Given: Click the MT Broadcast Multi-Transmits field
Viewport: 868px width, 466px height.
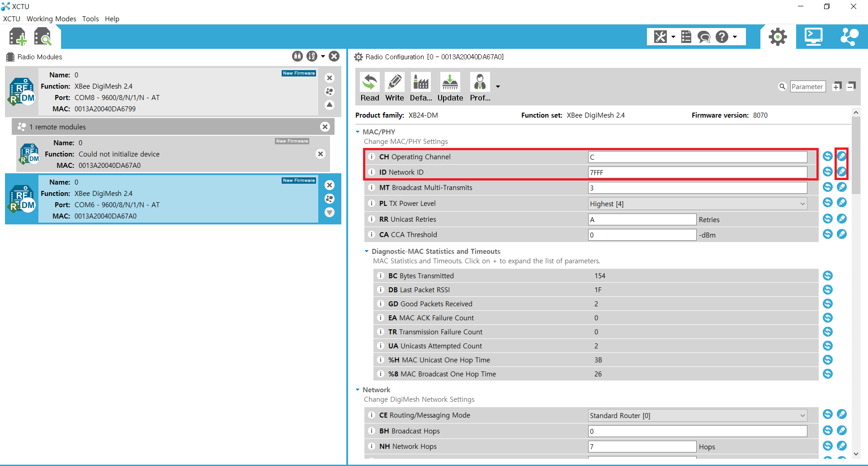Looking at the screenshot, I should [698, 188].
